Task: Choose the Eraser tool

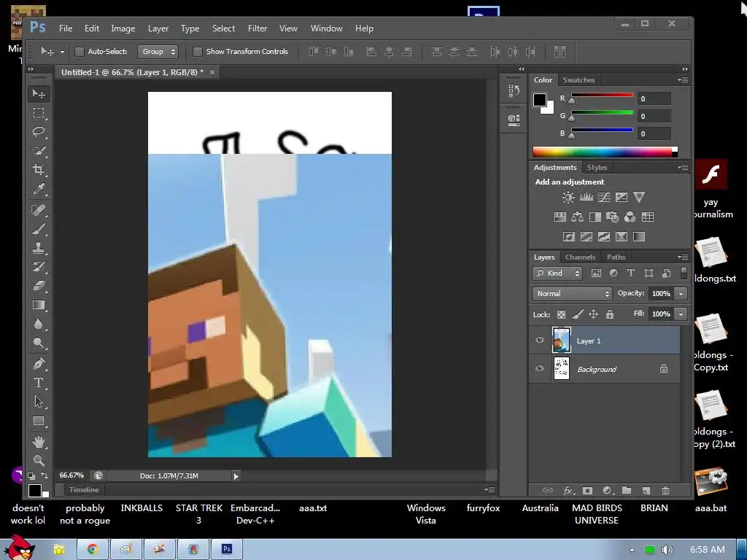Action: pyautogui.click(x=39, y=286)
